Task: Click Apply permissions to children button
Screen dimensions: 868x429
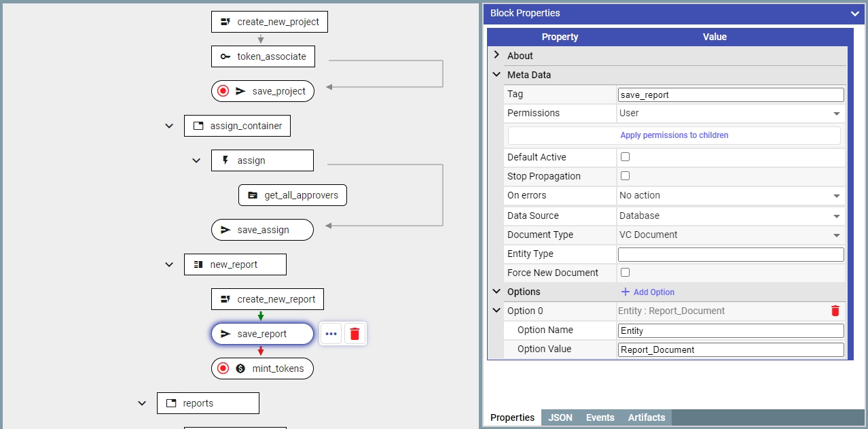Action: pos(674,135)
